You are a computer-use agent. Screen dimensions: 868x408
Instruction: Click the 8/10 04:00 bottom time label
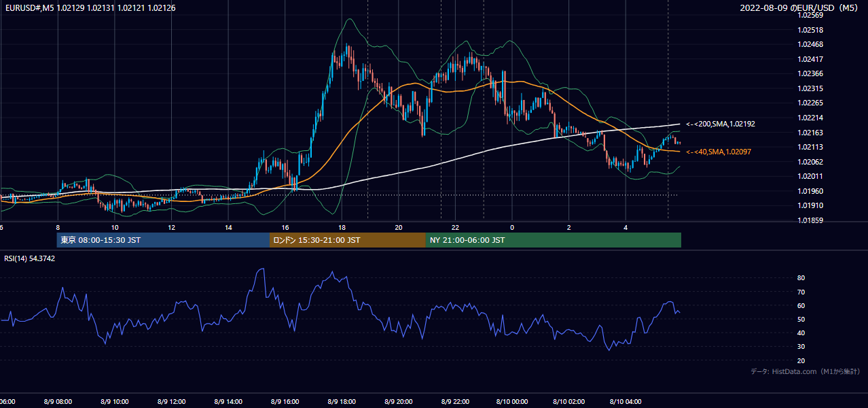[x=626, y=402]
